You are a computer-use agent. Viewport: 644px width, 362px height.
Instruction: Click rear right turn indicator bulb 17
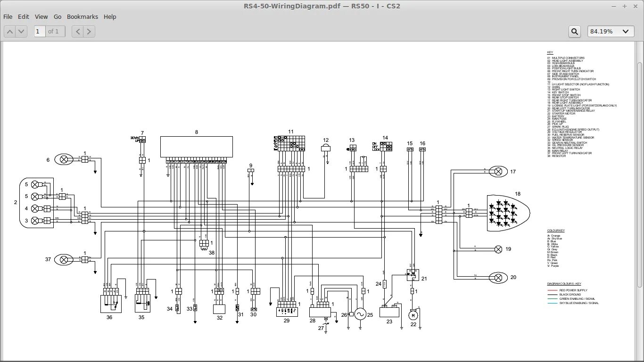(498, 172)
